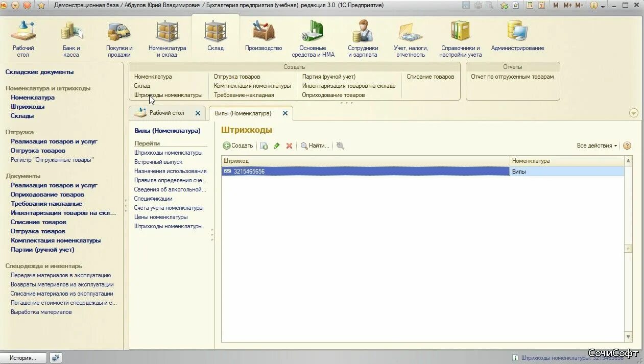Screen dimensions: 644x364
Task: Go to Встречный выпуск
Action: tap(158, 162)
